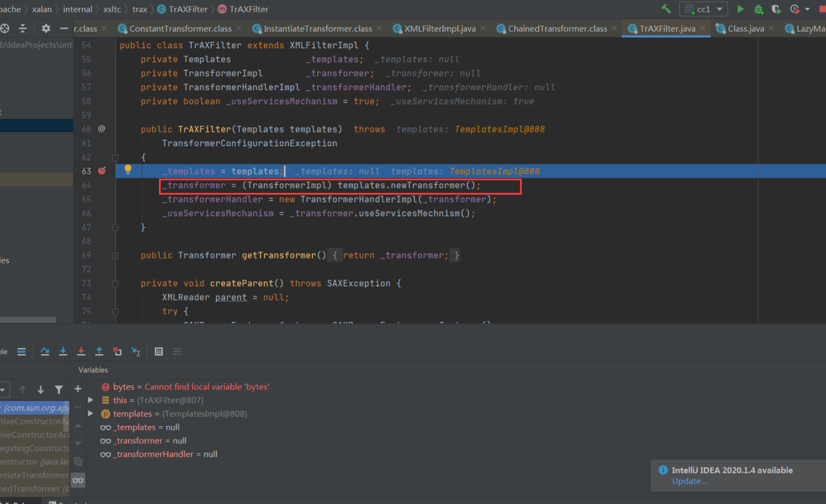Toggle show watches in variables glasses button
The image size is (826, 504).
[x=78, y=480]
